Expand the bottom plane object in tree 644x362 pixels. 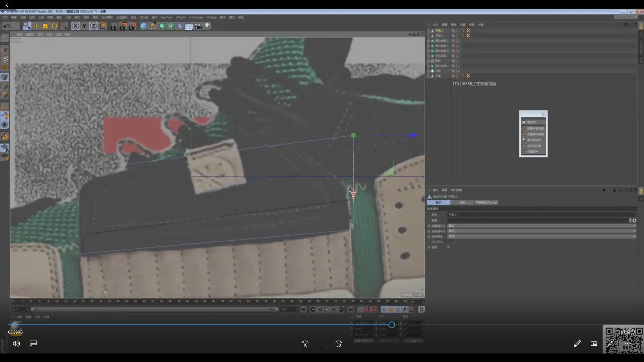(x=428, y=76)
